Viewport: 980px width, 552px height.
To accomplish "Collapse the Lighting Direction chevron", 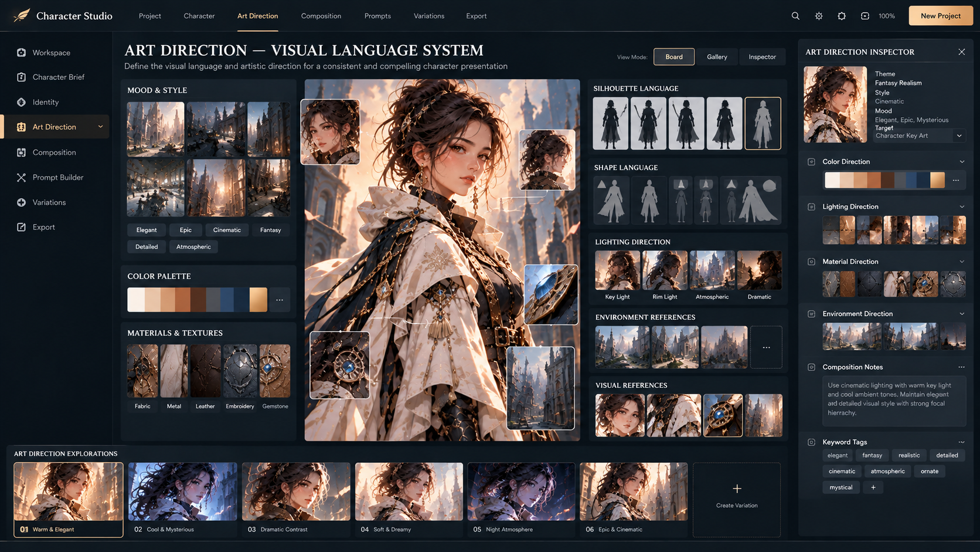I will point(962,206).
